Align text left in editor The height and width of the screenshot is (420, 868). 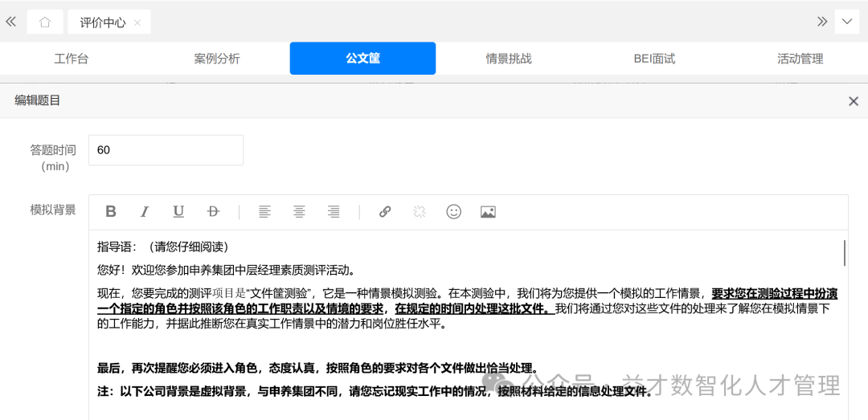(x=265, y=211)
